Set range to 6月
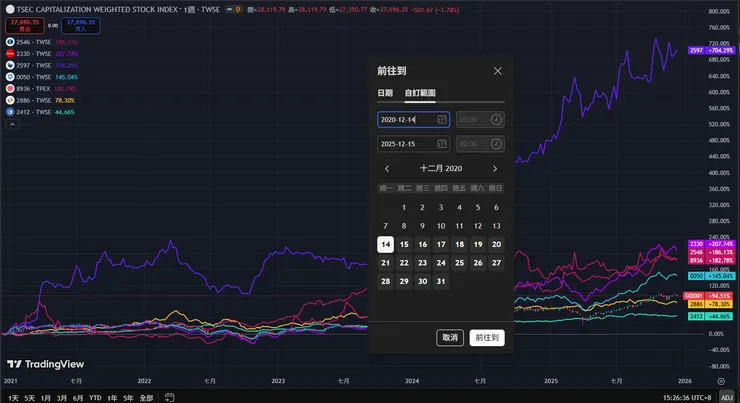This screenshot has height=403, width=740. pyautogui.click(x=78, y=398)
